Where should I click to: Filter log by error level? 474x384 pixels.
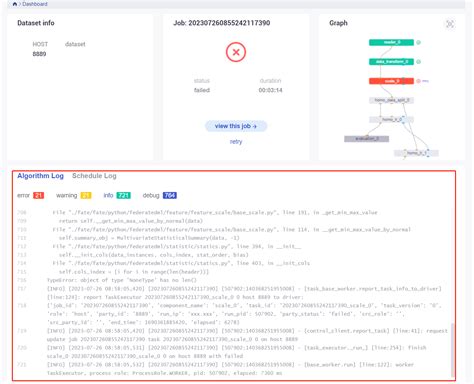31,195
